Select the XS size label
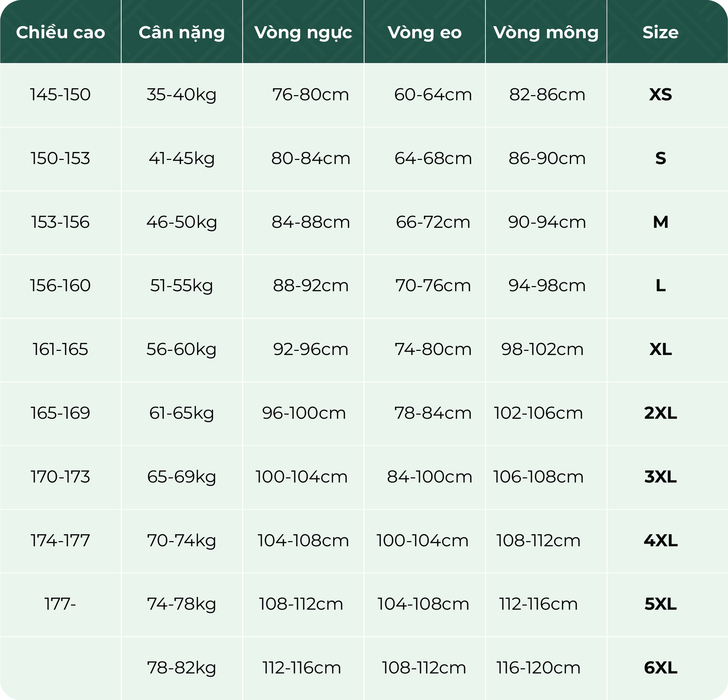 pyautogui.click(x=660, y=94)
